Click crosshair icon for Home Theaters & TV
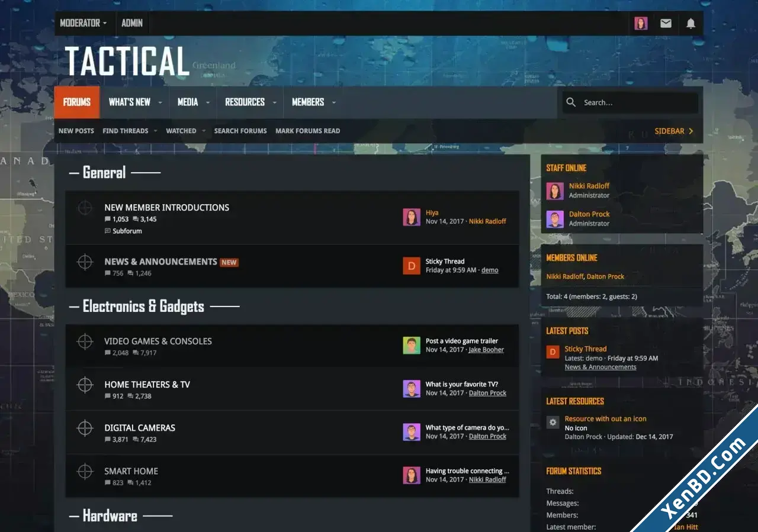758x532 pixels. coord(85,385)
